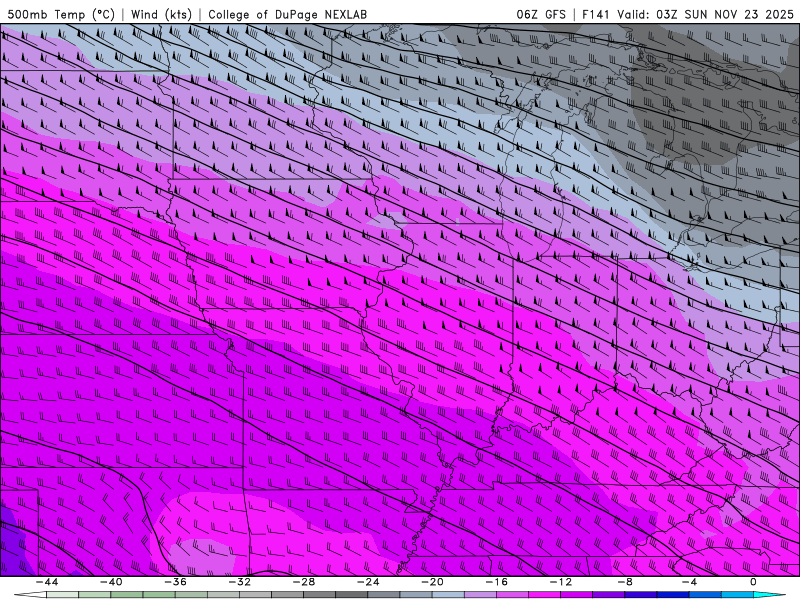Click the magenta swatch just left of the -12 tick
Viewport: 800px width, 600px height.
point(544,595)
